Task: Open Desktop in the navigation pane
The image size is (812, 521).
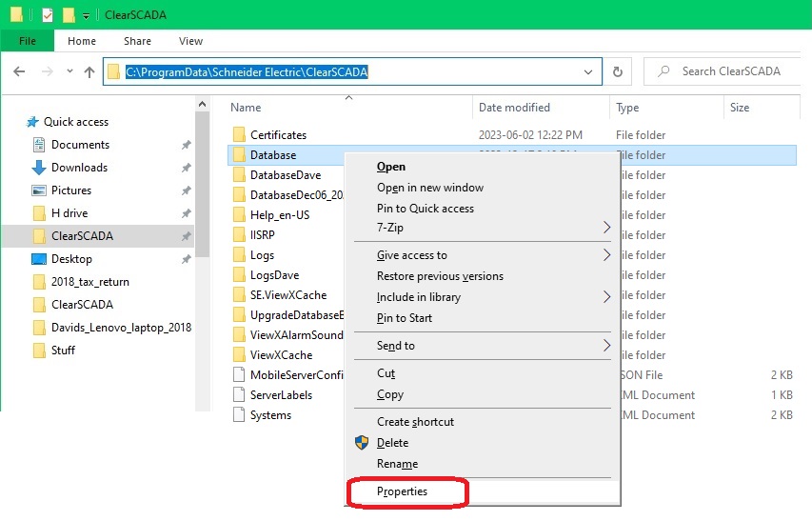Action: 71,258
